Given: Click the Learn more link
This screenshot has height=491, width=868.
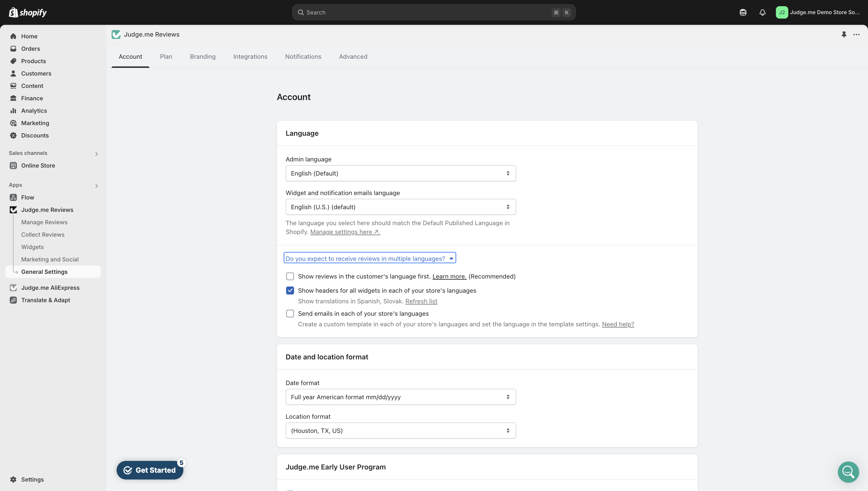Looking at the screenshot, I should 449,276.
